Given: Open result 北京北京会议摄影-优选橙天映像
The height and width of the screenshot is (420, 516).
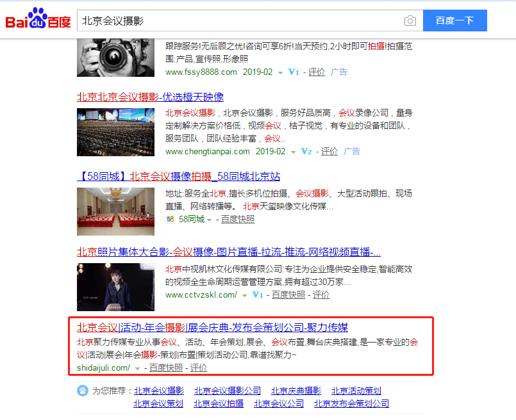Looking at the screenshot, I should pyautogui.click(x=151, y=97).
